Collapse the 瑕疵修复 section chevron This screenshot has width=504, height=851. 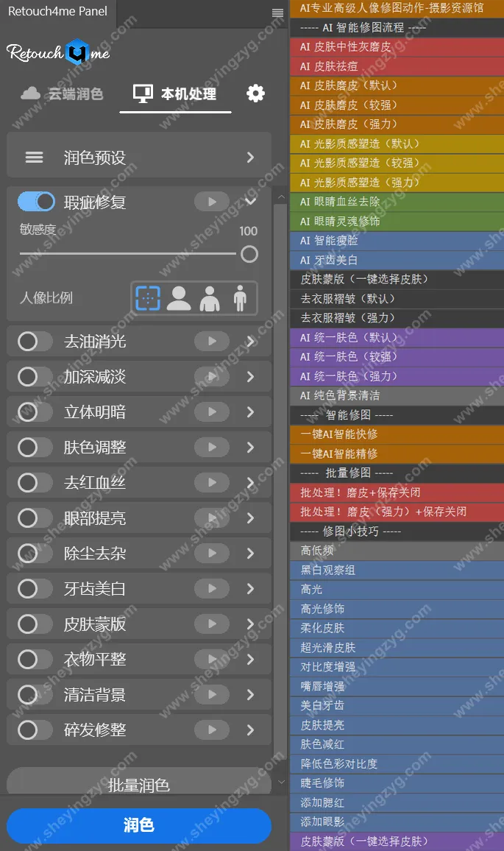[x=250, y=202]
